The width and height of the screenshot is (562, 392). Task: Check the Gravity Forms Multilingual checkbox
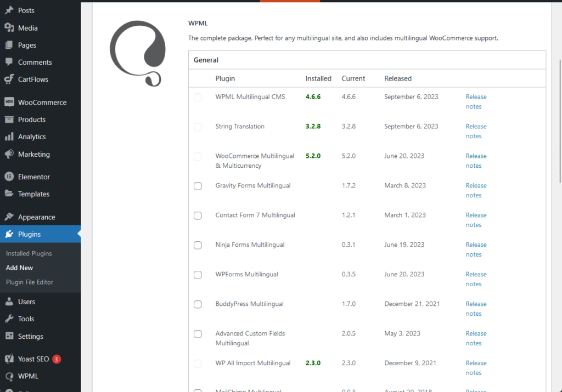198,186
